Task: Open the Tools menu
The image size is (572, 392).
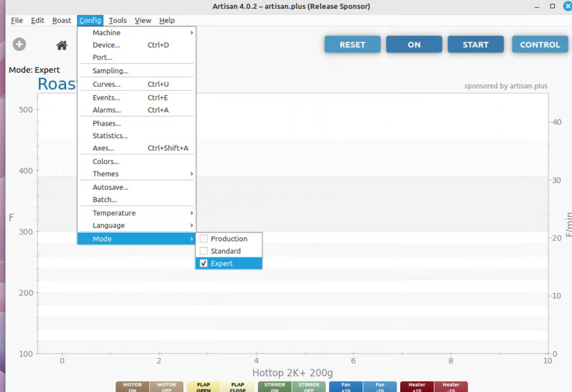Action: coord(118,20)
